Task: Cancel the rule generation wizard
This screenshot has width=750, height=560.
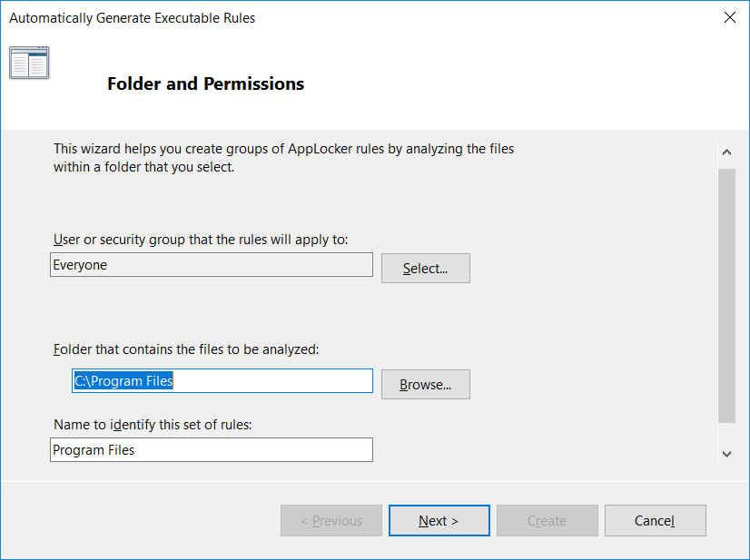Action: [x=655, y=520]
